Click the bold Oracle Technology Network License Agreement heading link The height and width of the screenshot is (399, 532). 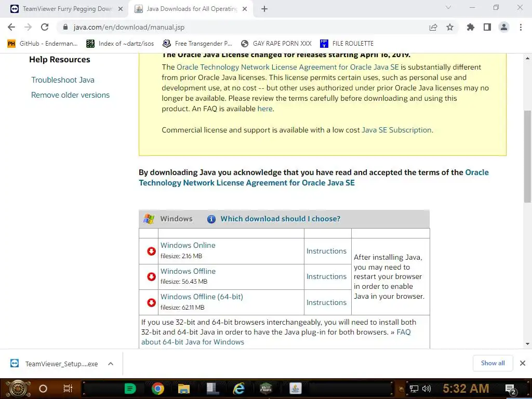[314, 178]
